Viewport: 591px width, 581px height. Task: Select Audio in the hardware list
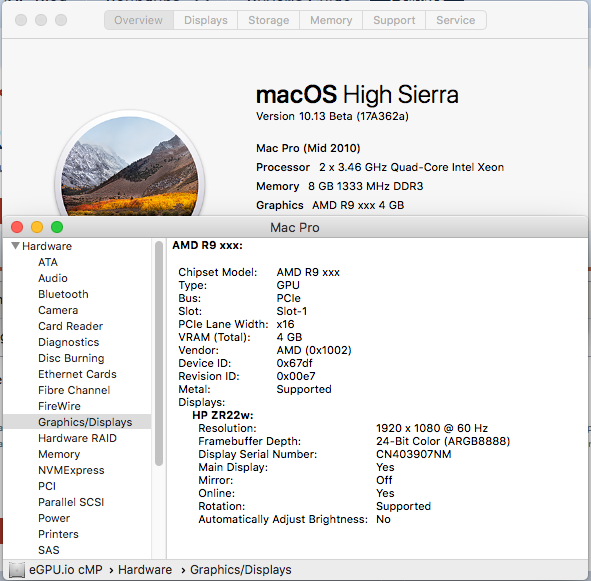click(x=53, y=278)
